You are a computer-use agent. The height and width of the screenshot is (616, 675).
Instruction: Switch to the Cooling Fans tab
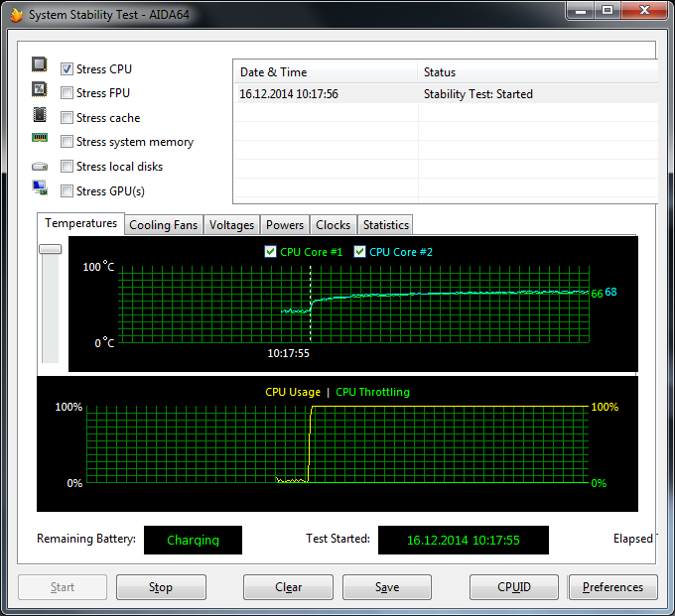tap(164, 225)
